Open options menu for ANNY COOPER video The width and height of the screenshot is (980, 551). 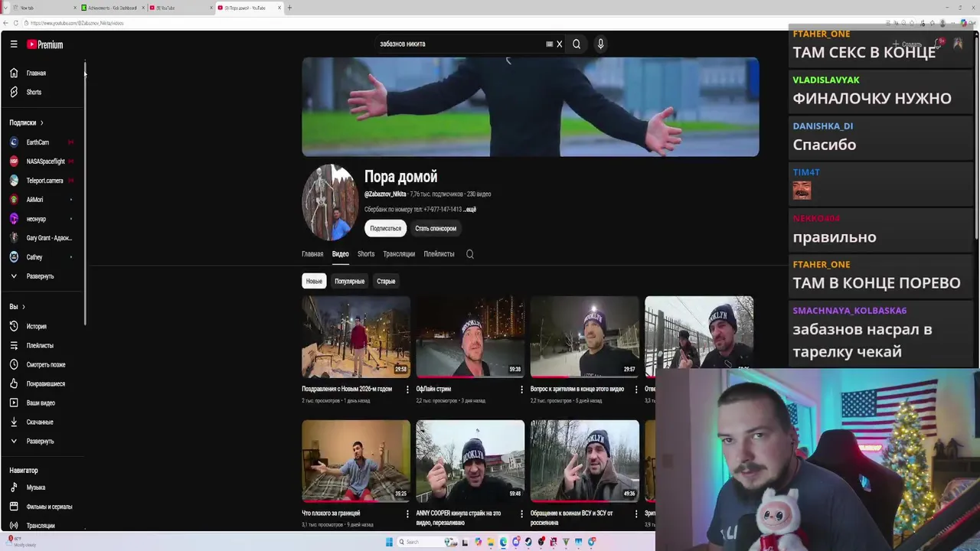click(x=521, y=514)
